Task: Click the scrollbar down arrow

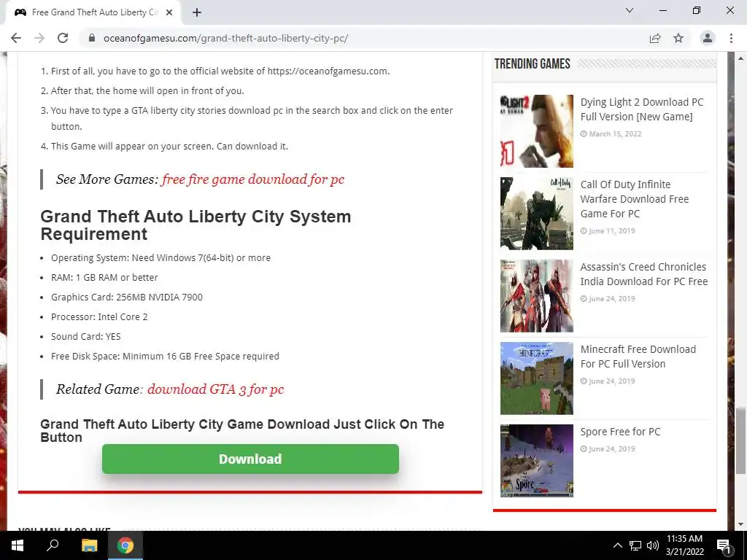Action: 740,524
